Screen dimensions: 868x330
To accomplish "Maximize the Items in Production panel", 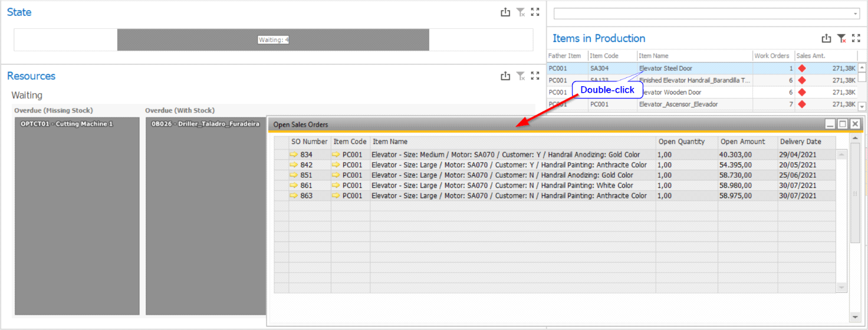I will click(x=856, y=38).
